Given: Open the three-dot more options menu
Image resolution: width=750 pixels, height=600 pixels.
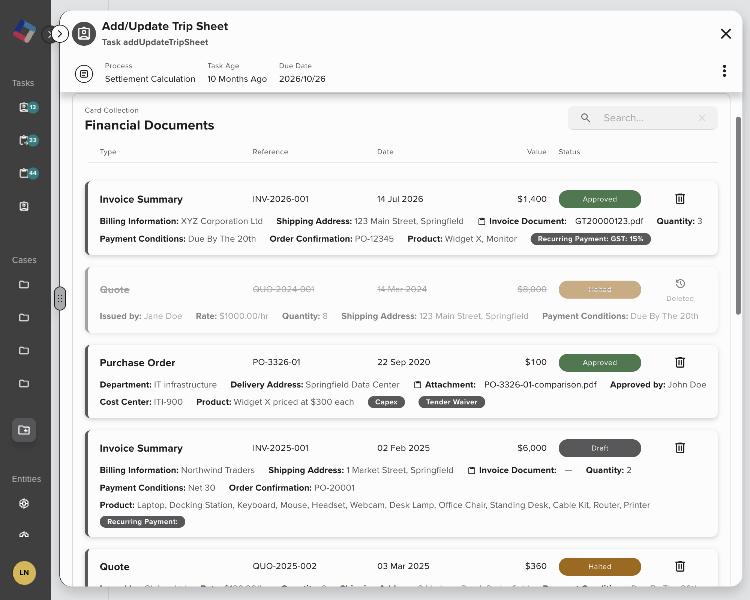Looking at the screenshot, I should (x=724, y=71).
